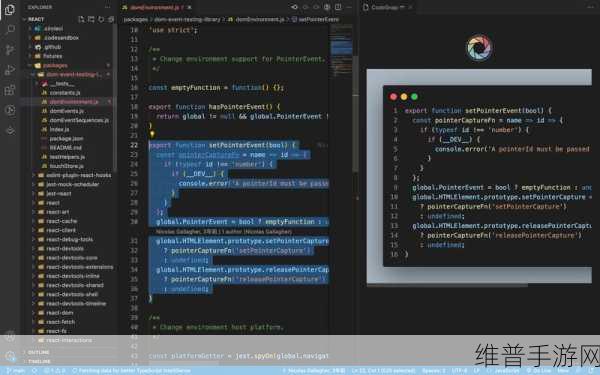Screen dimensions: 600x375
Task: Click the editor minimap
Action: point(341,50)
